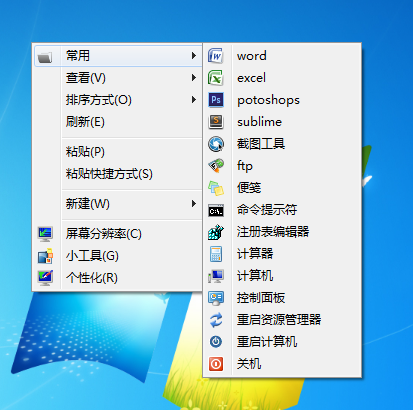Click the computer (计算机) monitor icon

[216, 276]
